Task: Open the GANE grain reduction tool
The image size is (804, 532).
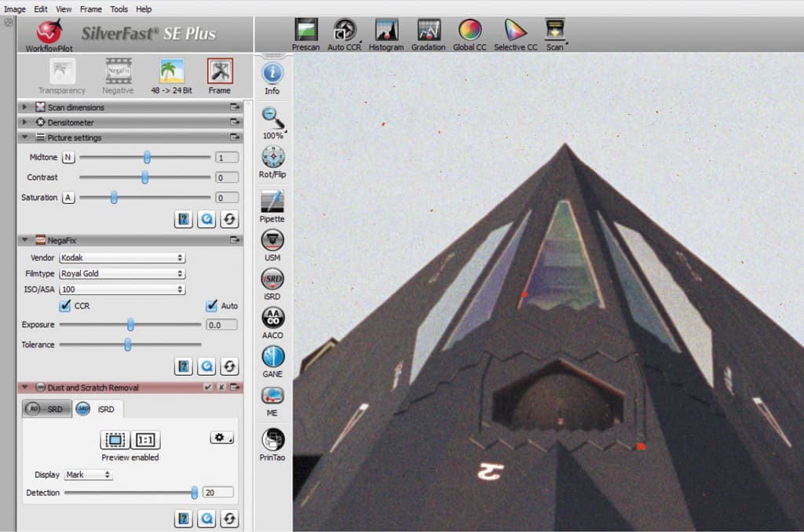Action: 272,362
